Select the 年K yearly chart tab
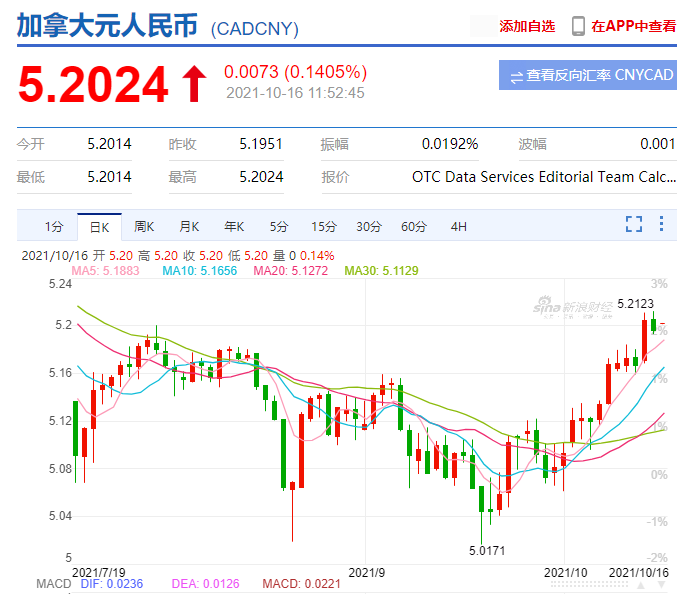695x594 pixels. (234, 226)
